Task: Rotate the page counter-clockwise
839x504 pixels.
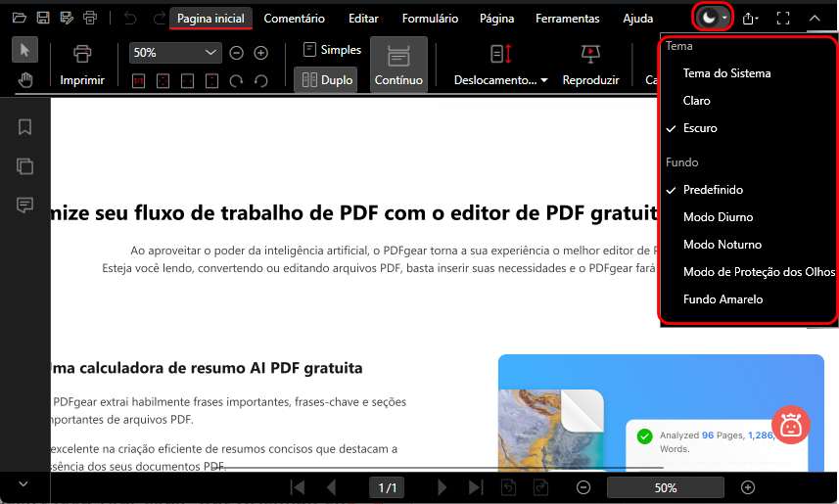Action: 260,81
